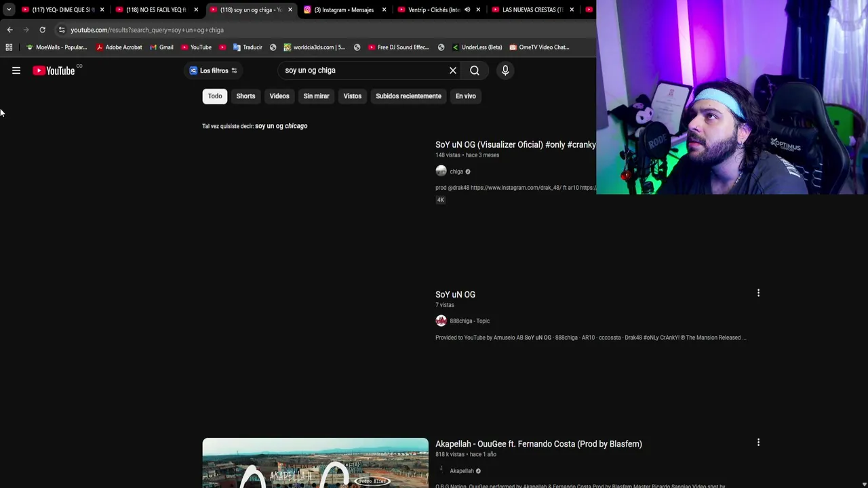This screenshot has width=868, height=488.
Task: Follow the suggested 'soy un og chicago' link
Action: click(x=281, y=126)
